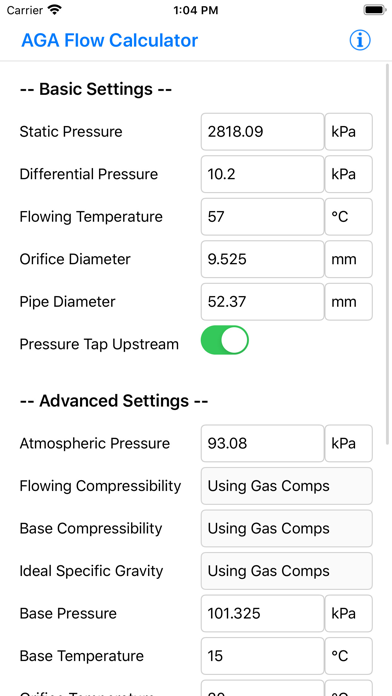Edit the Differential Pressure value 10.2
The image size is (392, 696).
262,174
